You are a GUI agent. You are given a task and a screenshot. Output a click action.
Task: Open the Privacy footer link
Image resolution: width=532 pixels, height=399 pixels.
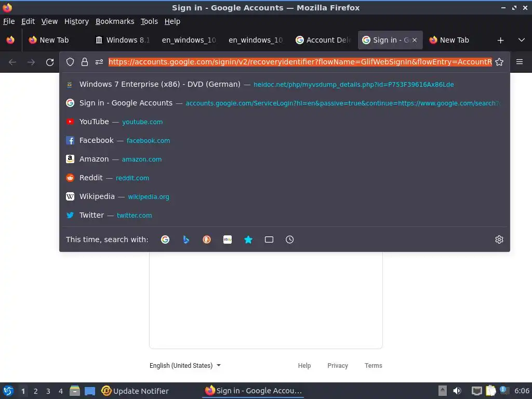[338, 365]
